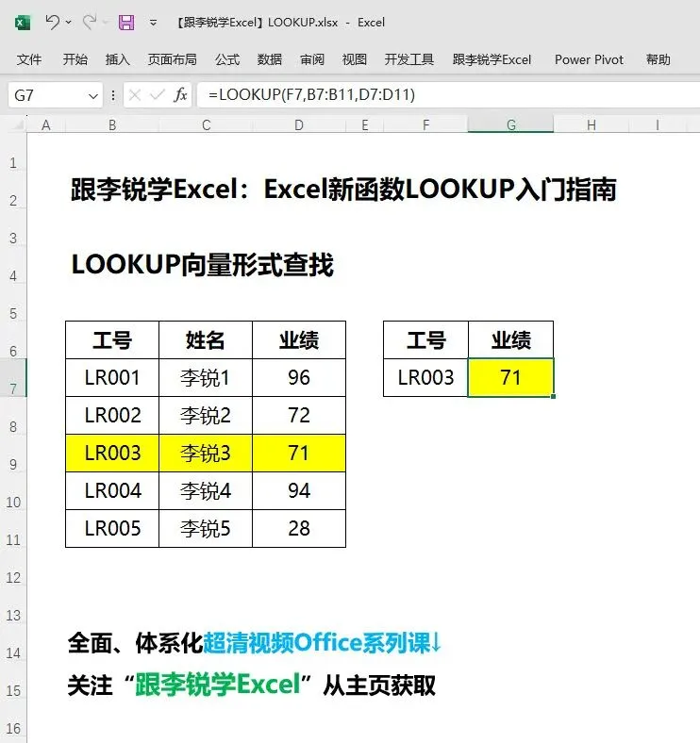Select yellow result cell G7 showing 71
Image resolution: width=700 pixels, height=743 pixels.
510,378
